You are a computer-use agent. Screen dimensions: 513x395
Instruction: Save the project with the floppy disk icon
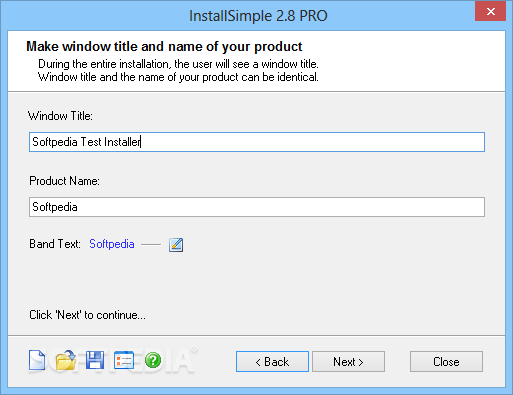[95, 360]
